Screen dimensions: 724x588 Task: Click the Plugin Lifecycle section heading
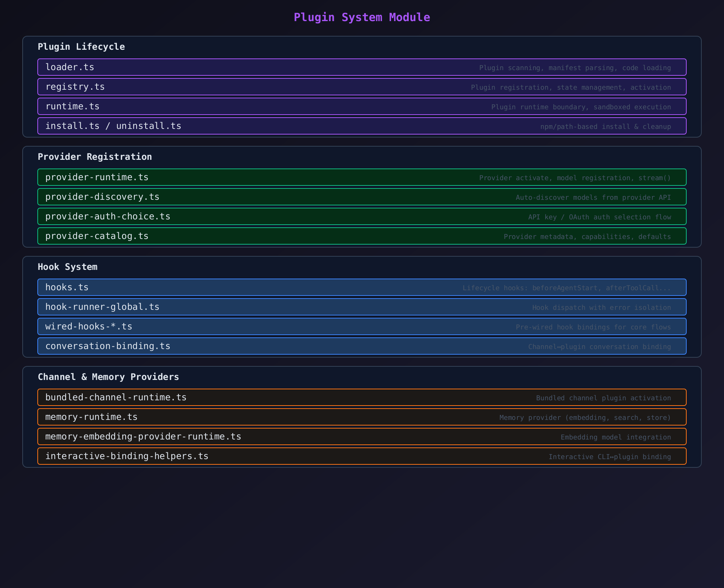[81, 47]
